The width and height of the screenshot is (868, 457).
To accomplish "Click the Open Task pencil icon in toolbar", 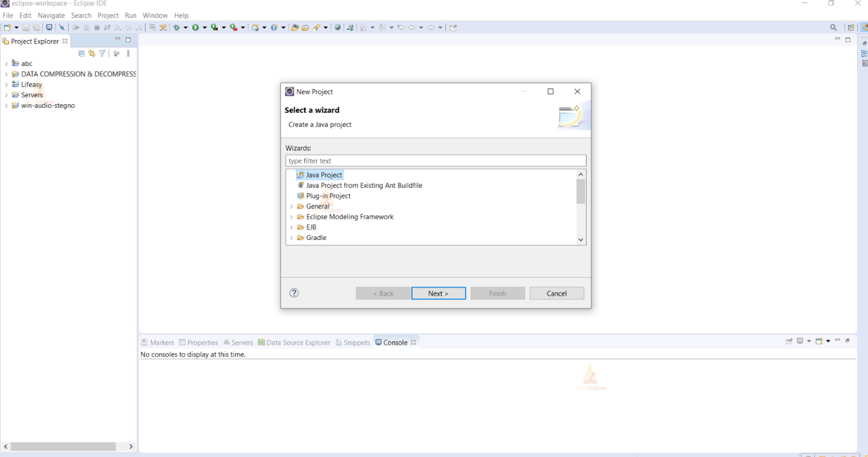I will [x=317, y=27].
